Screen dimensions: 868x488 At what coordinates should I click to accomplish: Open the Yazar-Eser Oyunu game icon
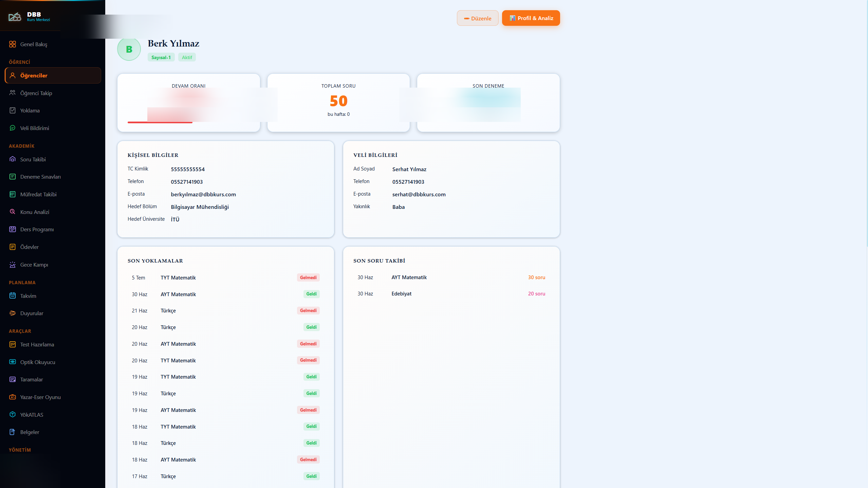pos(13,397)
